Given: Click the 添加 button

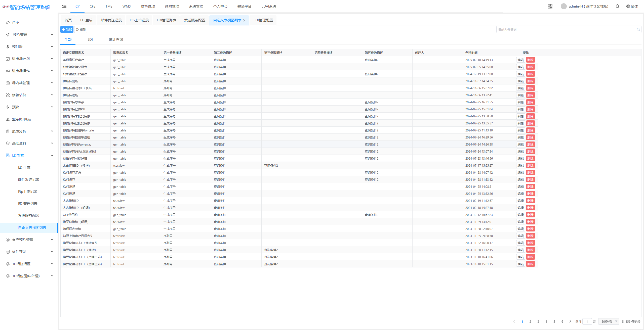Looking at the screenshot, I should tap(67, 30).
